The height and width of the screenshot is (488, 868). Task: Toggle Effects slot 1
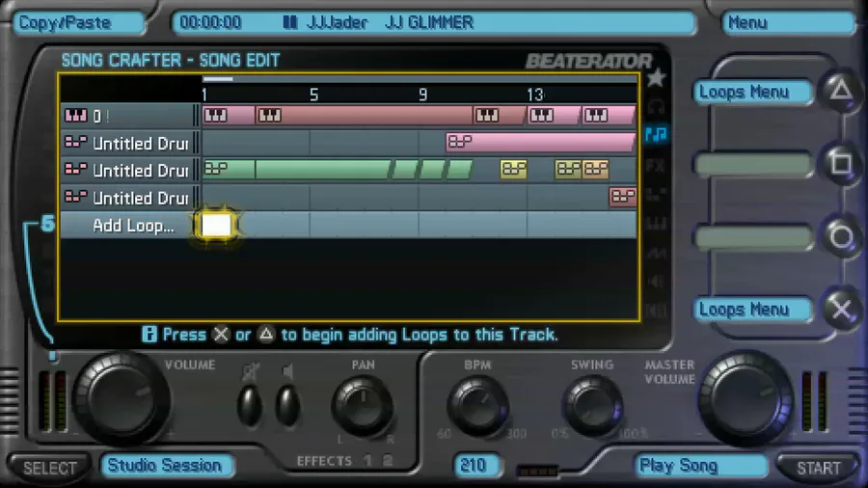pos(368,461)
